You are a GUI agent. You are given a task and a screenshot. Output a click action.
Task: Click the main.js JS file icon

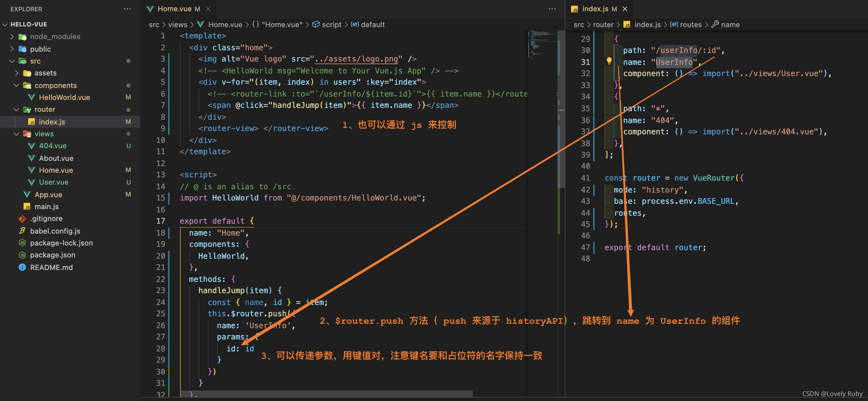[x=27, y=206]
